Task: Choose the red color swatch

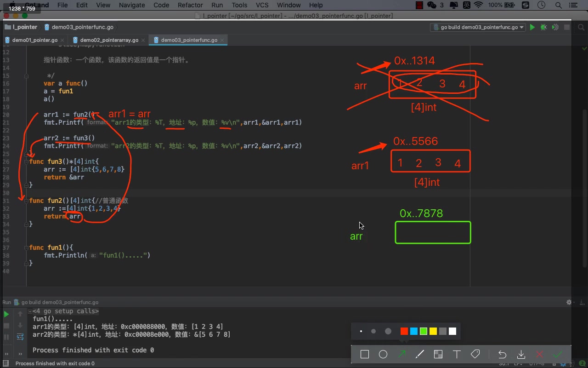Action: (x=404, y=331)
